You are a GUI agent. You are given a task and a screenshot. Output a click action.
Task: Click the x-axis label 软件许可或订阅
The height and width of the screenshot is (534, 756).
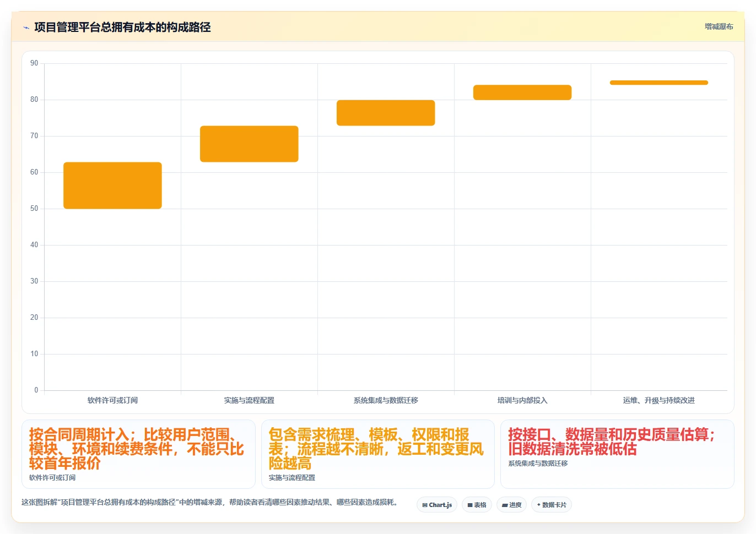tap(112, 400)
